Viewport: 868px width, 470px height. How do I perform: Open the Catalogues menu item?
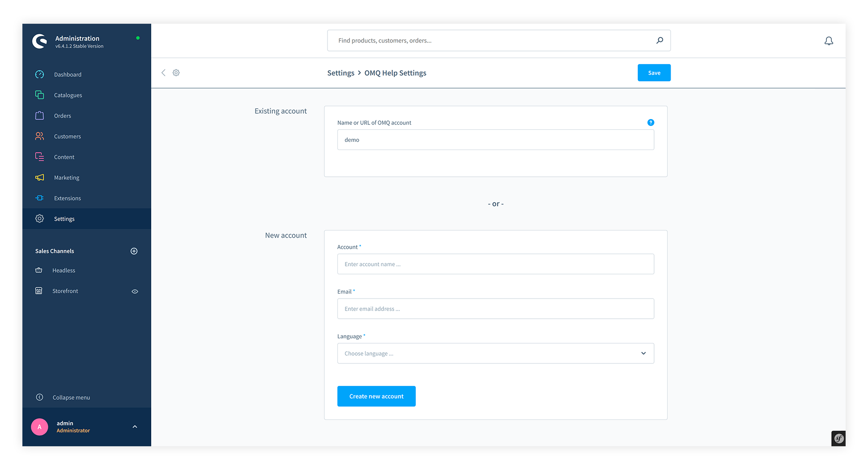87,95
